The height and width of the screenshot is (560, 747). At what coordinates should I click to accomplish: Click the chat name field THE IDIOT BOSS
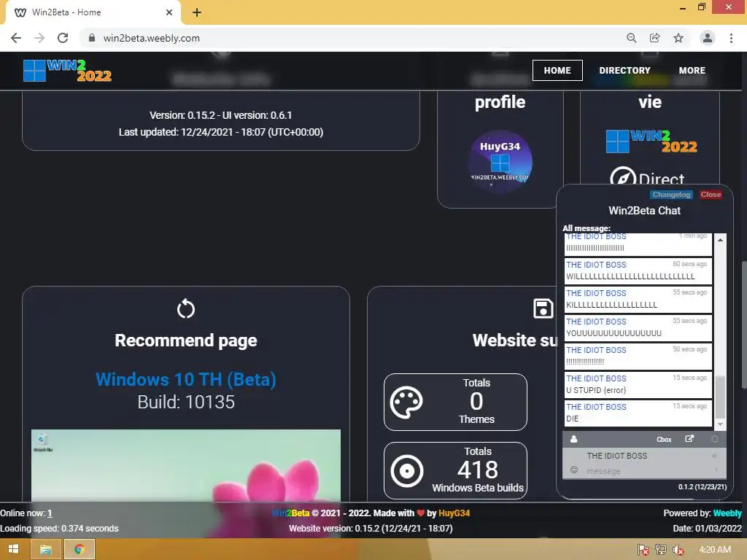pyautogui.click(x=645, y=456)
